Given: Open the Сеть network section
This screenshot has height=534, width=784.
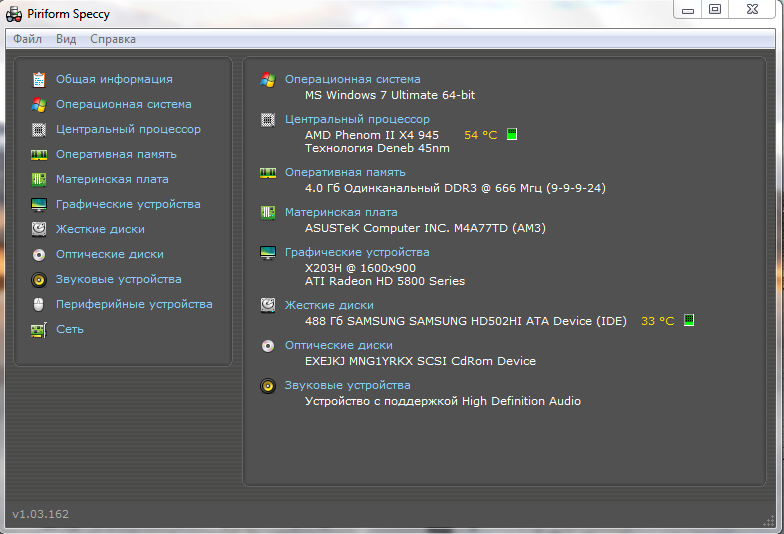Looking at the screenshot, I should pyautogui.click(x=70, y=329).
